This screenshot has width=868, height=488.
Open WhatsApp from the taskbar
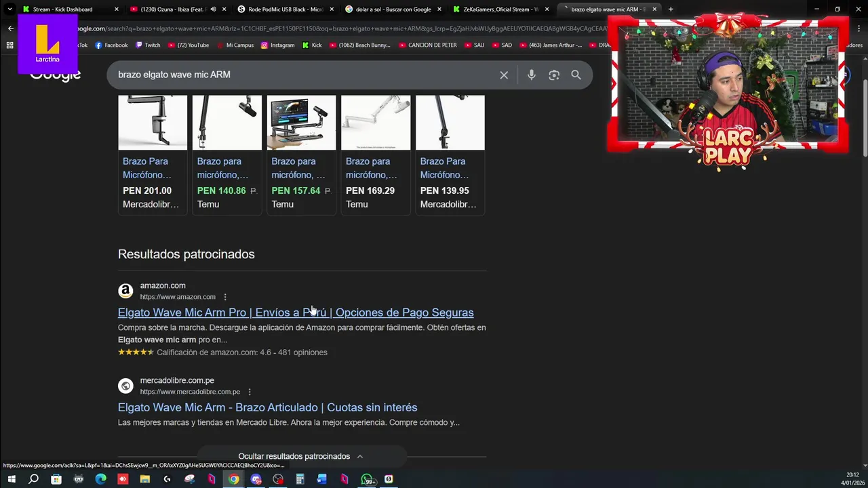367,479
